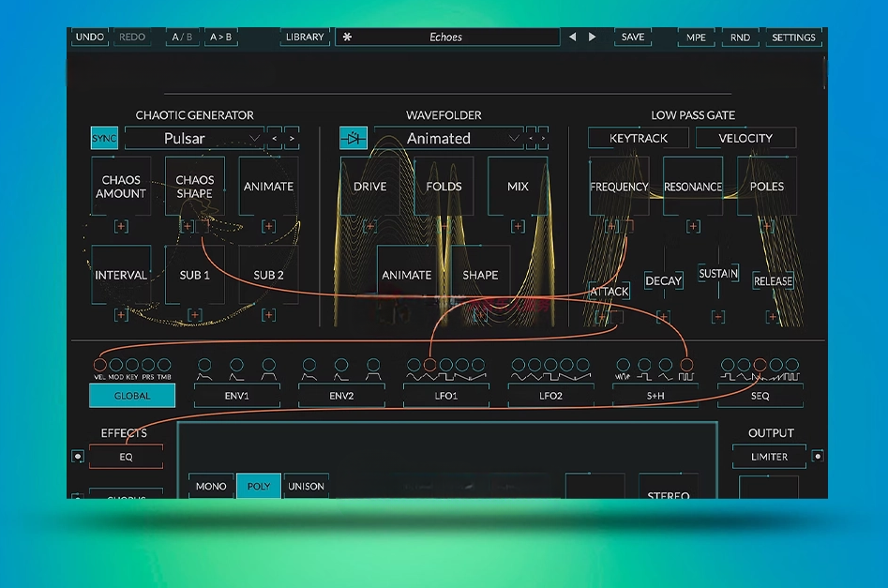Go to next preset arrow

(592, 37)
